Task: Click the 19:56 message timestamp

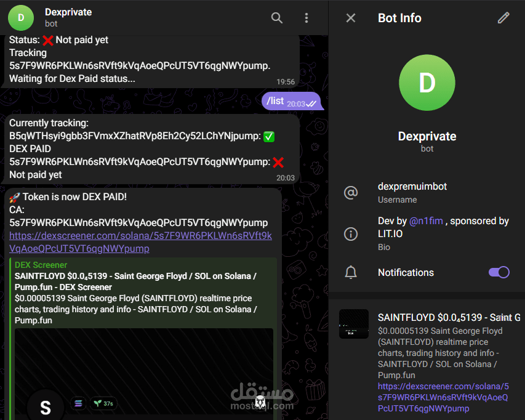Action: tap(286, 82)
